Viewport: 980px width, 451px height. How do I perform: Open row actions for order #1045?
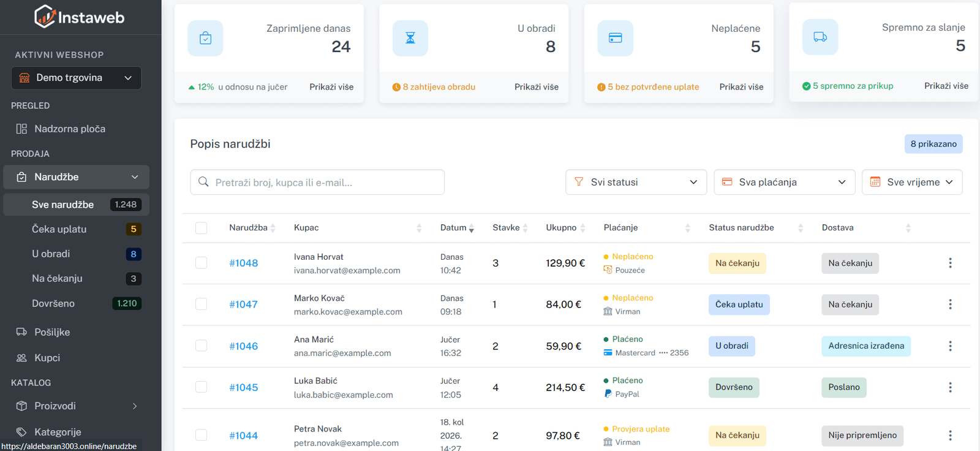(950, 387)
